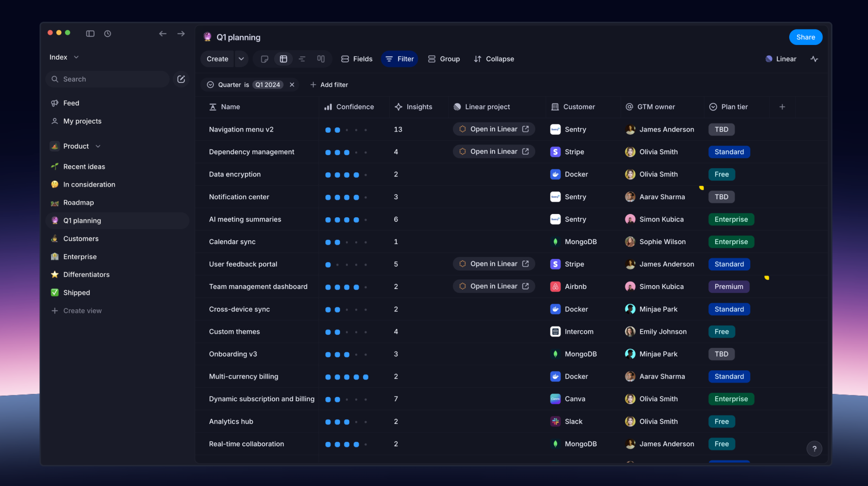Image resolution: width=868 pixels, height=486 pixels.
Task: Select the Shipped view in sidebar
Action: coord(76,293)
